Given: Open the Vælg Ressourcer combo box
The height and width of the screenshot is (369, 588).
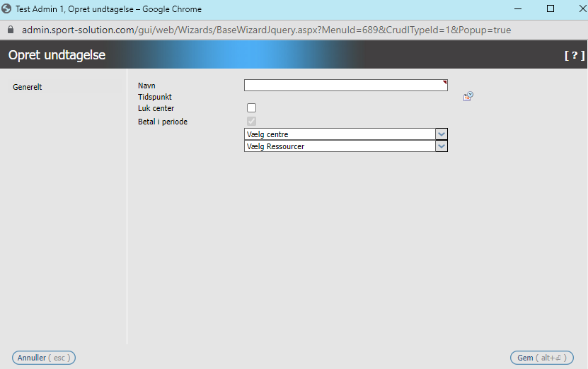Looking at the screenshot, I should pos(339,146).
